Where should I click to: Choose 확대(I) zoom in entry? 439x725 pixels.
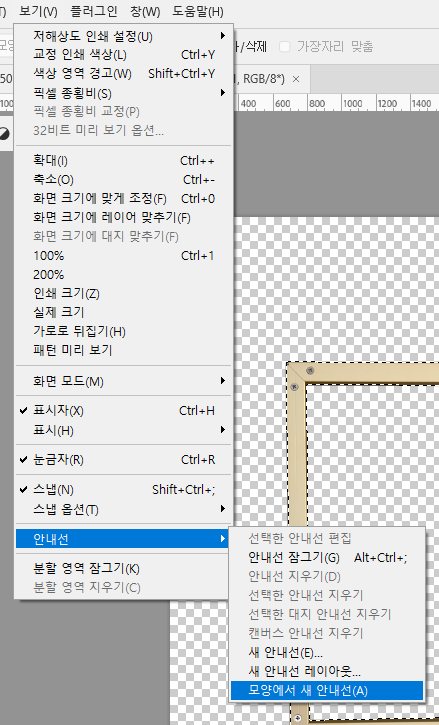tap(124, 160)
